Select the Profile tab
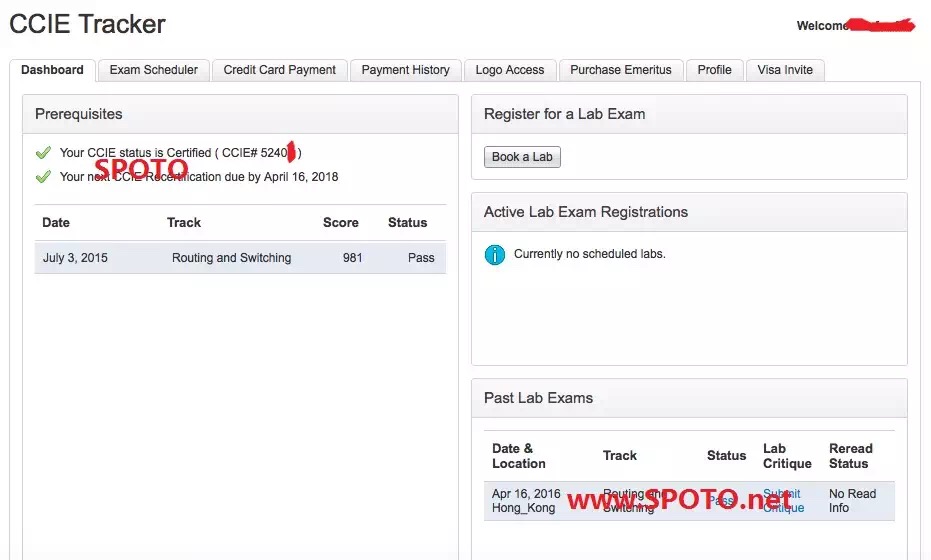 tap(714, 70)
